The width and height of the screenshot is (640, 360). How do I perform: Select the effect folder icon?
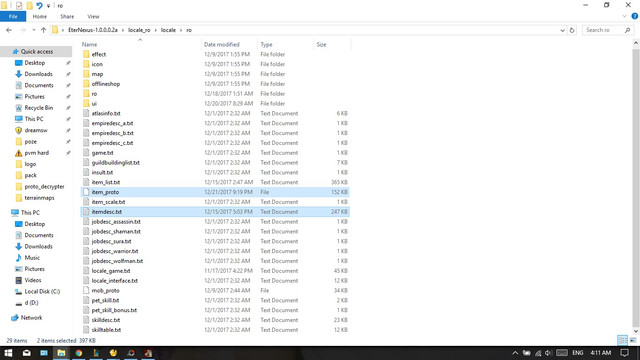[x=86, y=54]
